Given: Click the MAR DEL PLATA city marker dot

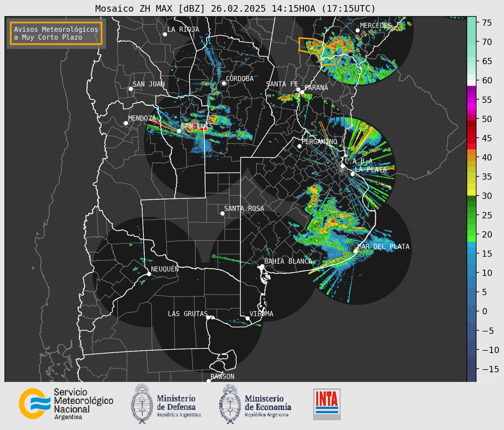Looking at the screenshot, I should tap(356, 251).
